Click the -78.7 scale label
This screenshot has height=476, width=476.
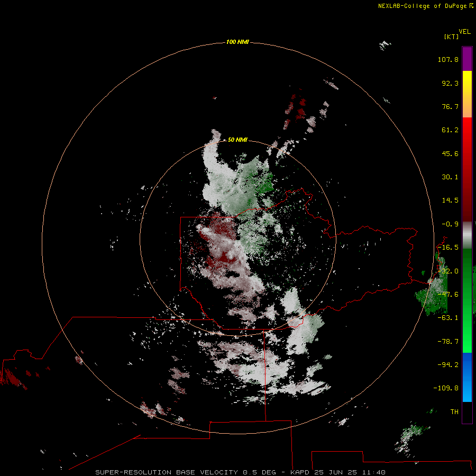pos(448,342)
